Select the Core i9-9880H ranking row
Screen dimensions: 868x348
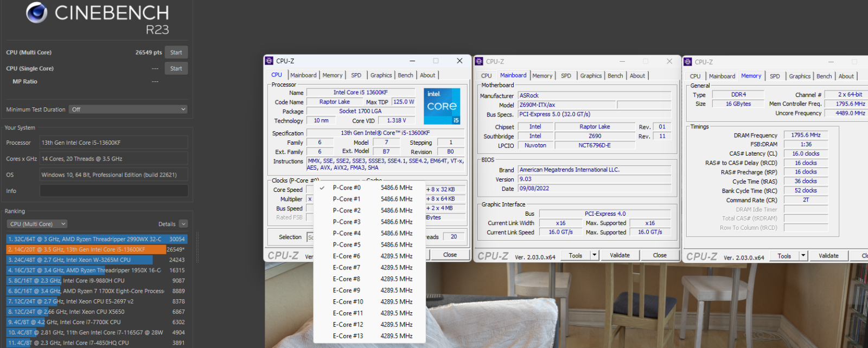[x=96, y=281]
